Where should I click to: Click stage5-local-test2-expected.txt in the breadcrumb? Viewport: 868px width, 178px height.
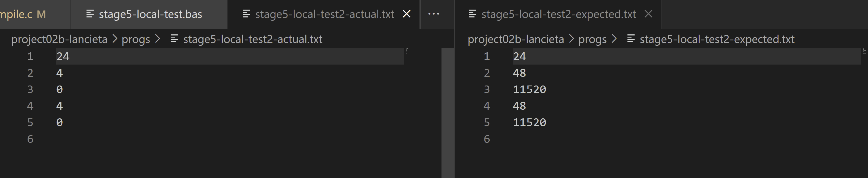click(x=717, y=39)
